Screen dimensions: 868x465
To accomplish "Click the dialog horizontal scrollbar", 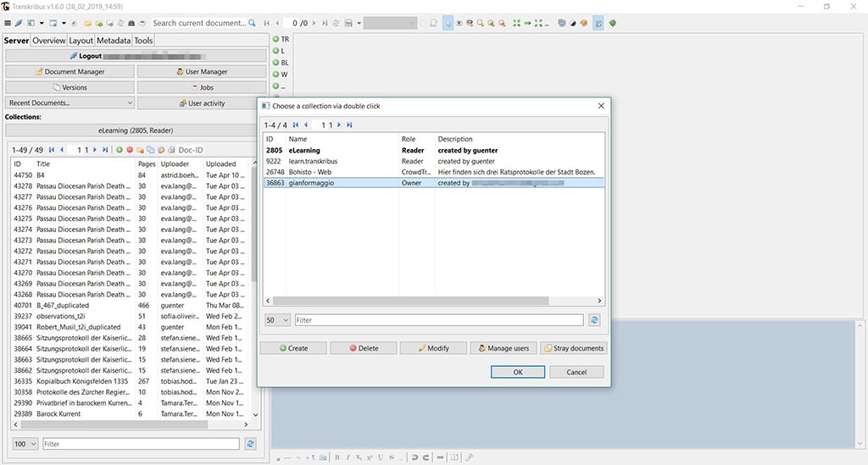I will click(411, 301).
